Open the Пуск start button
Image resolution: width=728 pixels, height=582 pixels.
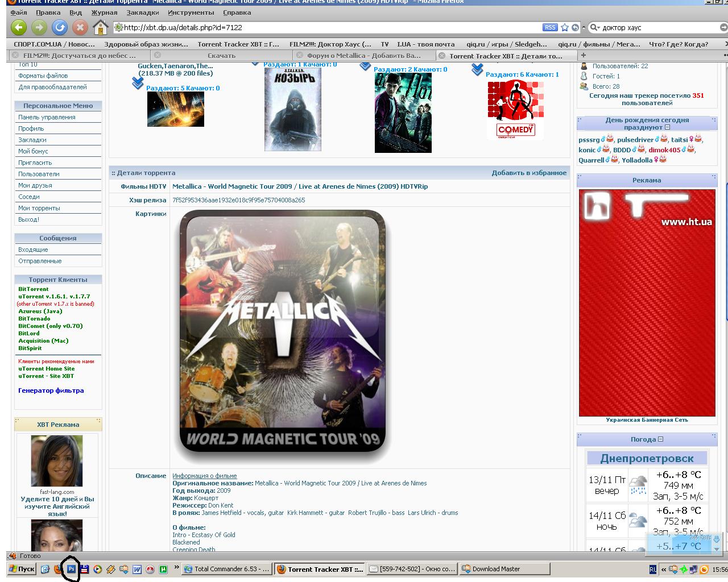pyautogui.click(x=22, y=568)
